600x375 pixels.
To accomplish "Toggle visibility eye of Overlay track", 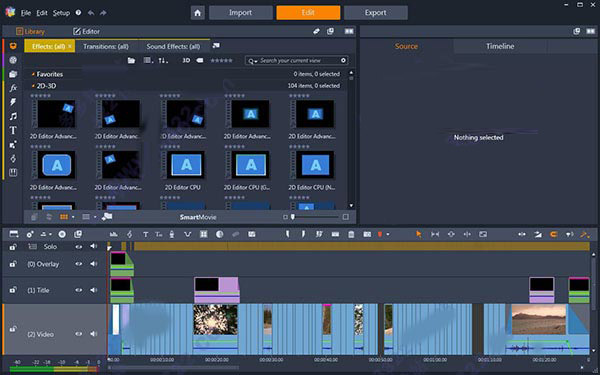I will point(78,264).
